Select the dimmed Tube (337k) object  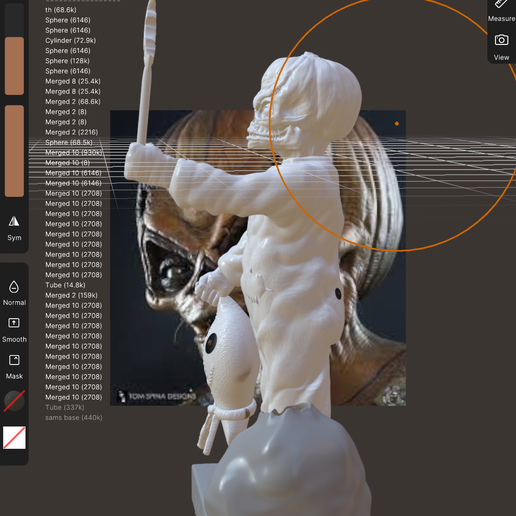point(65,408)
